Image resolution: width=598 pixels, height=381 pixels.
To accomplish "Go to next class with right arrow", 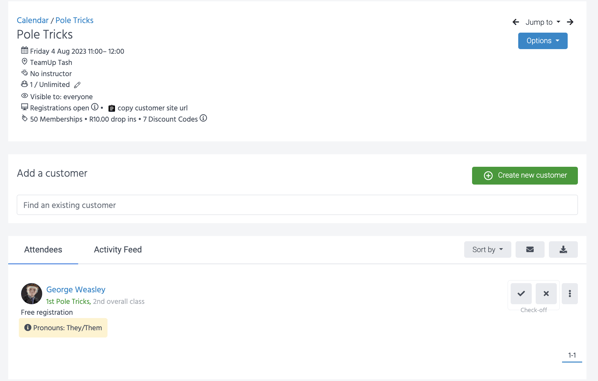I will coord(570,22).
